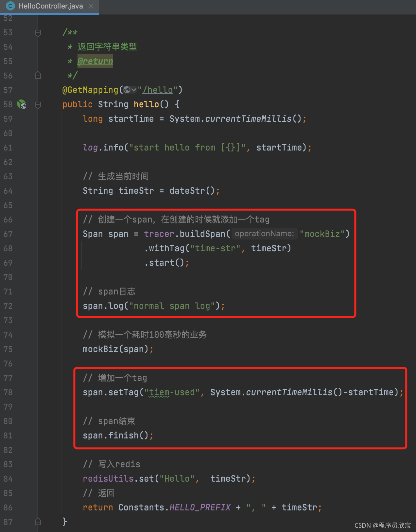This screenshot has width=416, height=532.
Task: Click the Java class icon in the tab
Action: pos(10,6)
